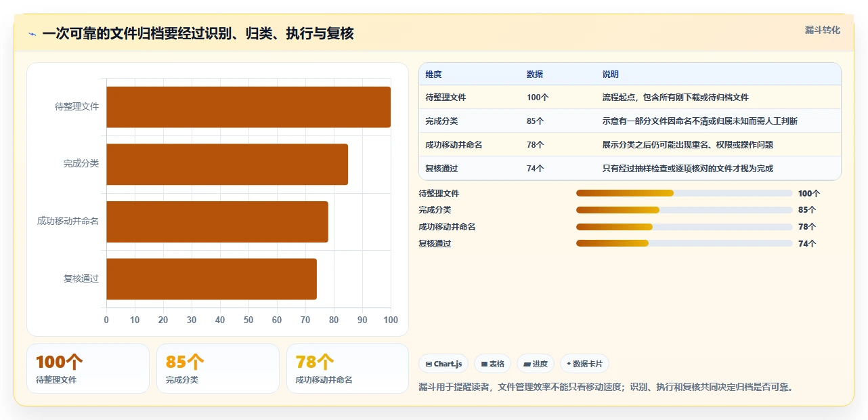Click the 维度 table column header
The image size is (868, 420).
tap(433, 75)
